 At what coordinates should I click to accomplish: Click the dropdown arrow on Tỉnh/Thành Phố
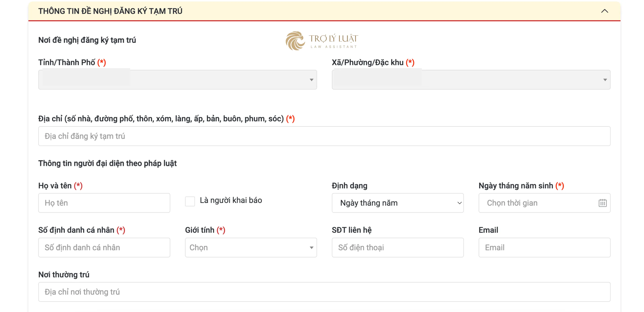[311, 80]
